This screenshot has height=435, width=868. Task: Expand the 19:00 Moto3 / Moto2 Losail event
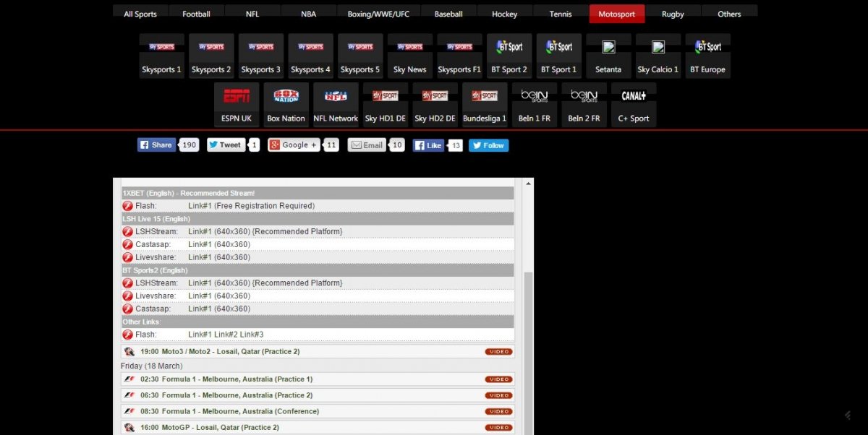click(x=318, y=352)
